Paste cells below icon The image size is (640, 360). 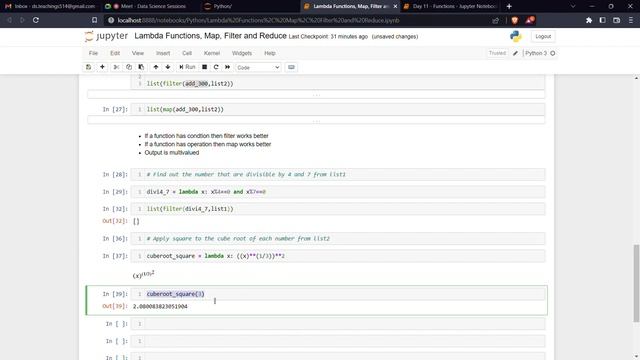click(x=141, y=67)
